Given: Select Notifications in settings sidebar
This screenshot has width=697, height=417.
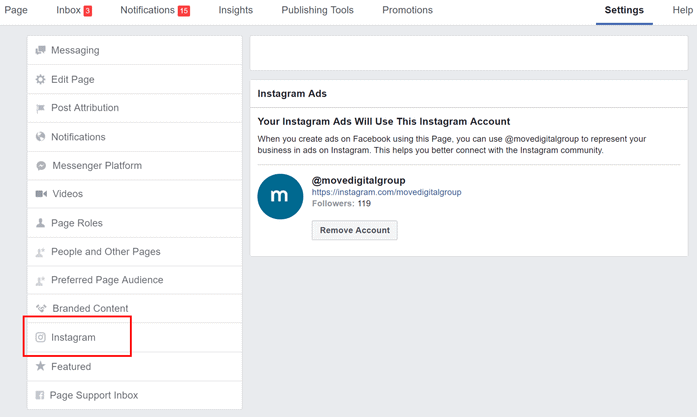Looking at the screenshot, I should coord(135,137).
